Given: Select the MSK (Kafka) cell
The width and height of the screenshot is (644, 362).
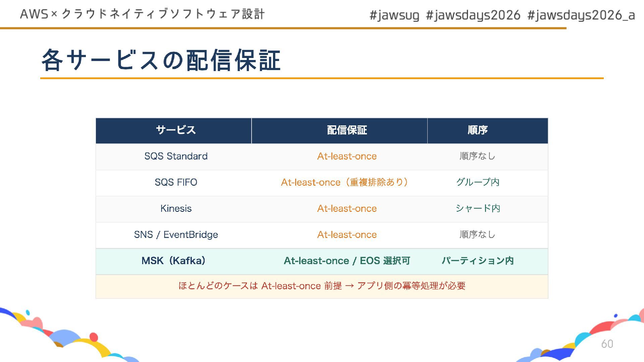Looking at the screenshot, I should (173, 261).
